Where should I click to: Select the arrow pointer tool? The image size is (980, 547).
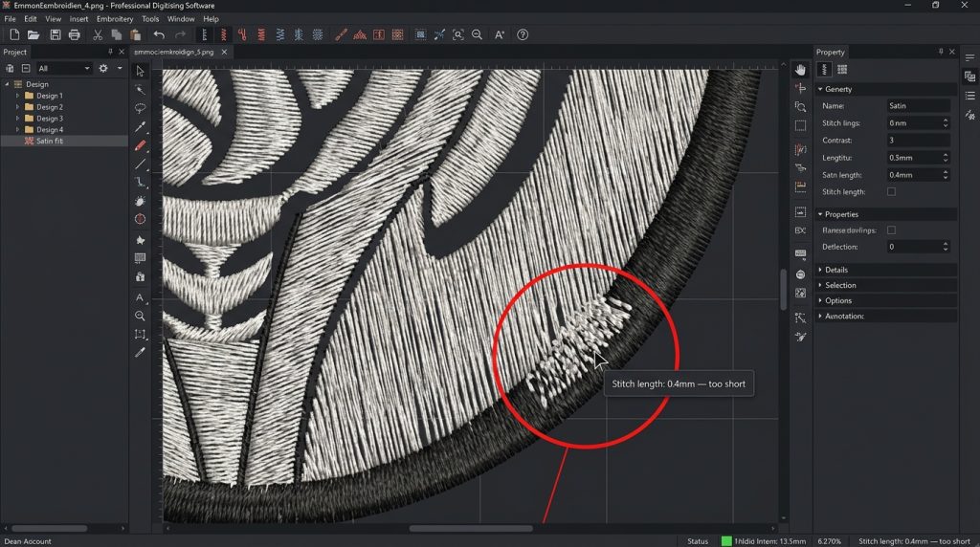coord(140,71)
